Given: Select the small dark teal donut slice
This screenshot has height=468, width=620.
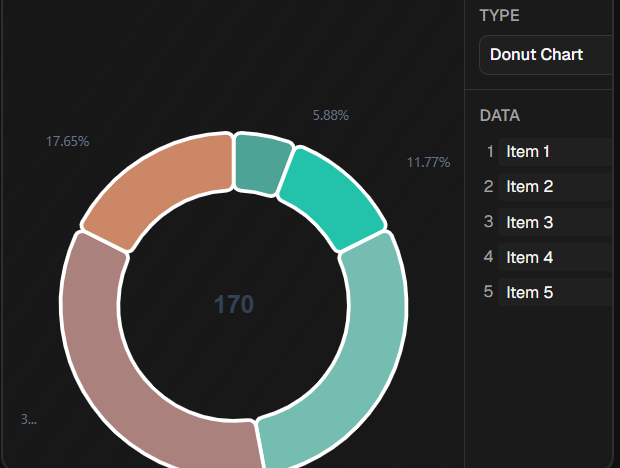Looking at the screenshot, I should point(261,164).
